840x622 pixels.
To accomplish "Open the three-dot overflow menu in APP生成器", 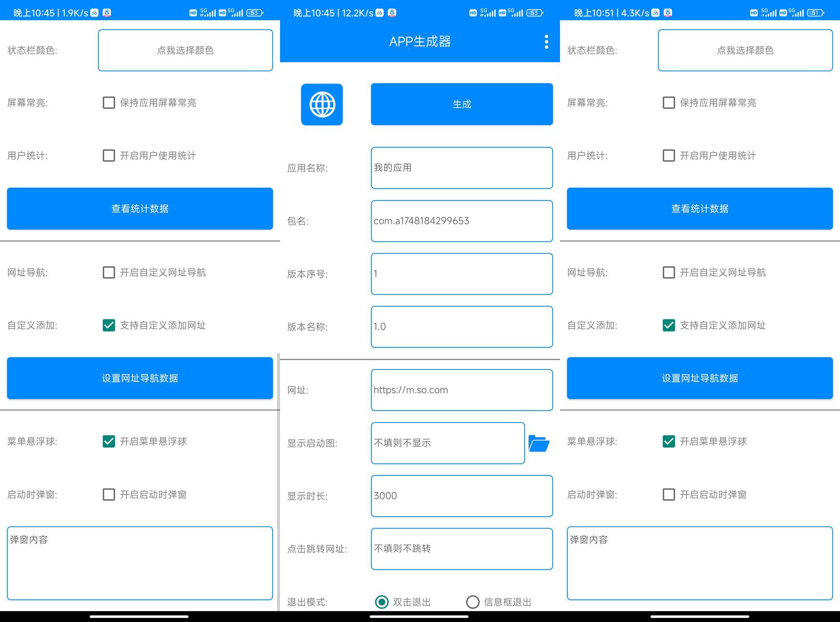I will point(546,42).
